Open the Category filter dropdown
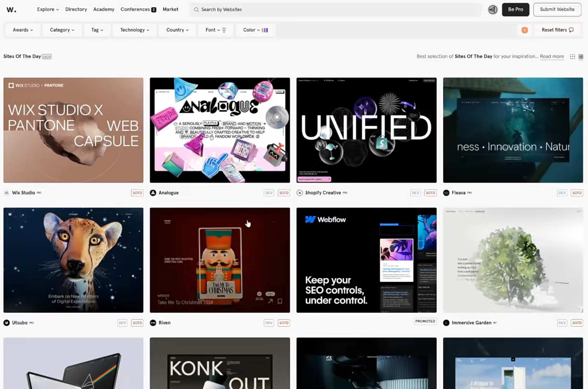The height and width of the screenshot is (389, 588). (x=62, y=30)
